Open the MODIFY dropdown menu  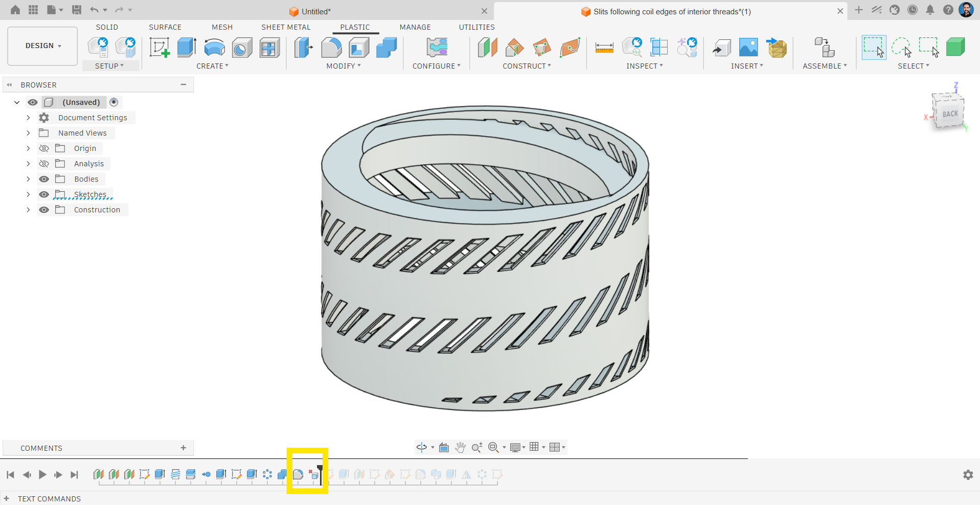click(344, 66)
